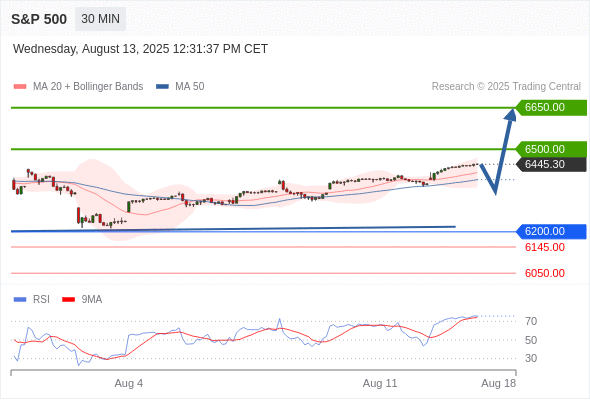Image resolution: width=590 pixels, height=400 pixels.
Task: Select the 6500.00 green resistance label
Action: coord(551,149)
